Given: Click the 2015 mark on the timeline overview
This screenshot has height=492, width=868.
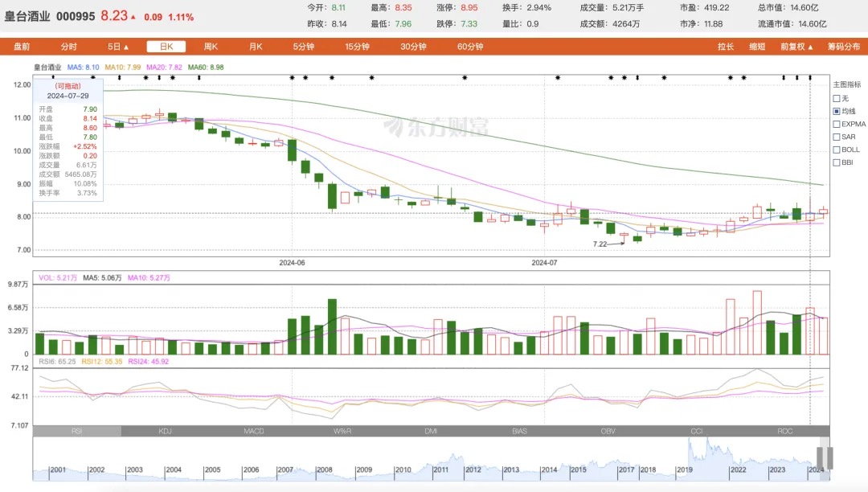Looking at the screenshot, I should pyautogui.click(x=578, y=469).
